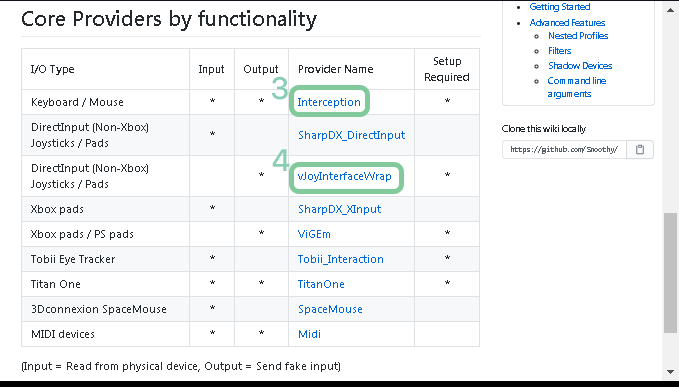Open Nested Profiles sidebar link
The height and width of the screenshot is (387, 679).
[578, 36]
